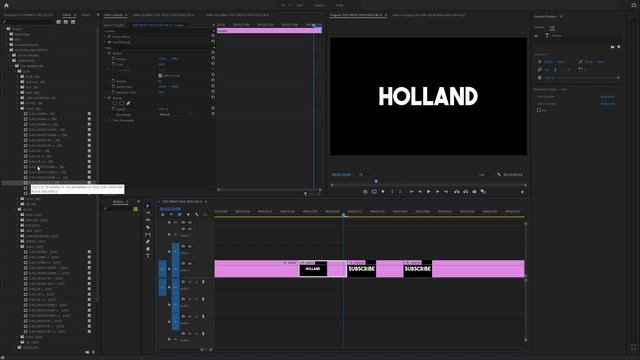Click the Mark In button

pos(392,191)
